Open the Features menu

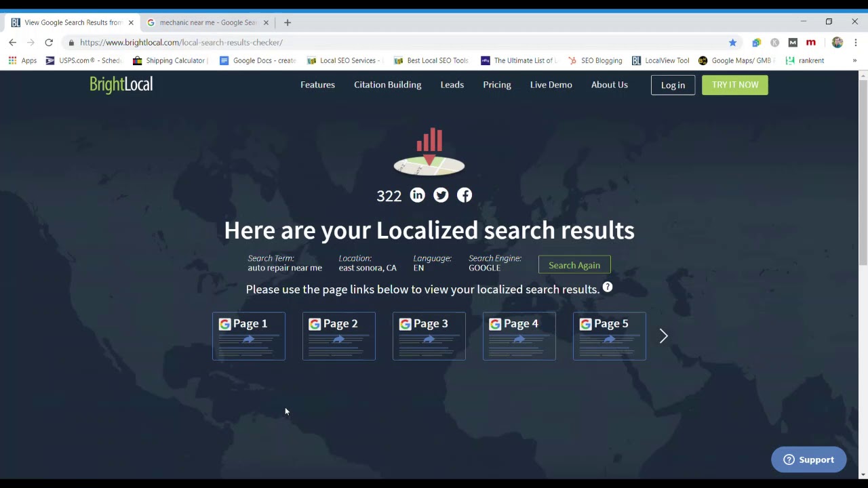click(317, 85)
